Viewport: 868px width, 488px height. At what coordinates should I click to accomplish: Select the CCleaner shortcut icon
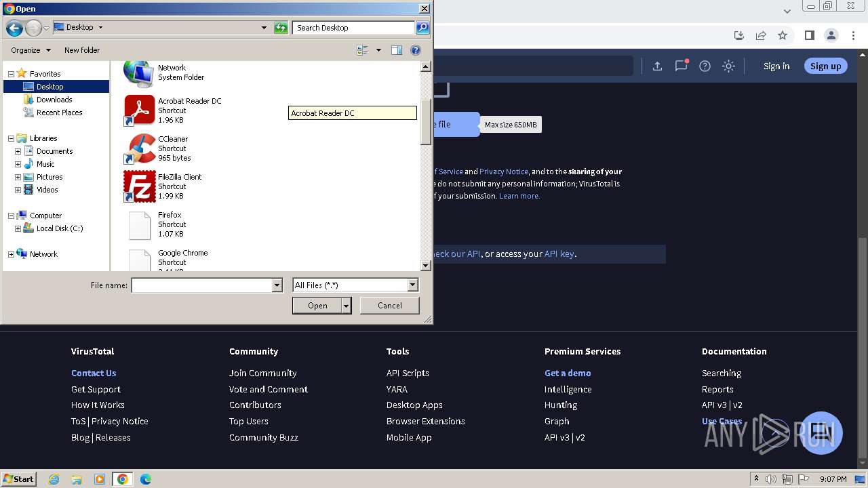pyautogui.click(x=140, y=148)
